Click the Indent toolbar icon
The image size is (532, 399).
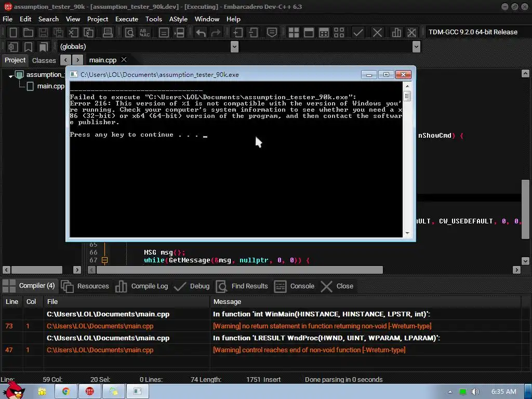(238, 33)
